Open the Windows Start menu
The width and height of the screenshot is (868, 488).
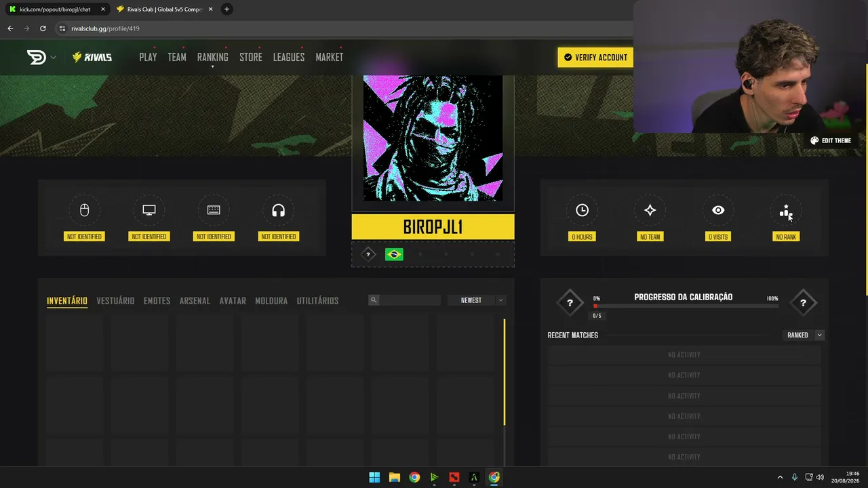[x=374, y=477]
